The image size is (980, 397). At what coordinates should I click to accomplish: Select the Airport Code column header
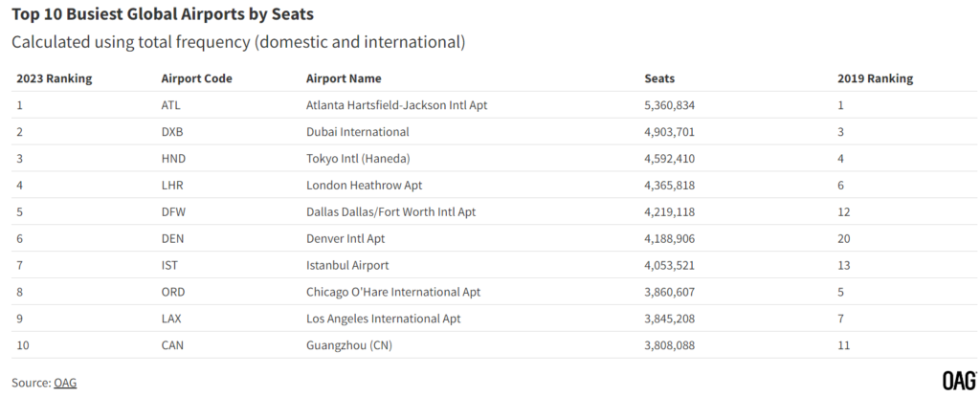[x=196, y=78]
